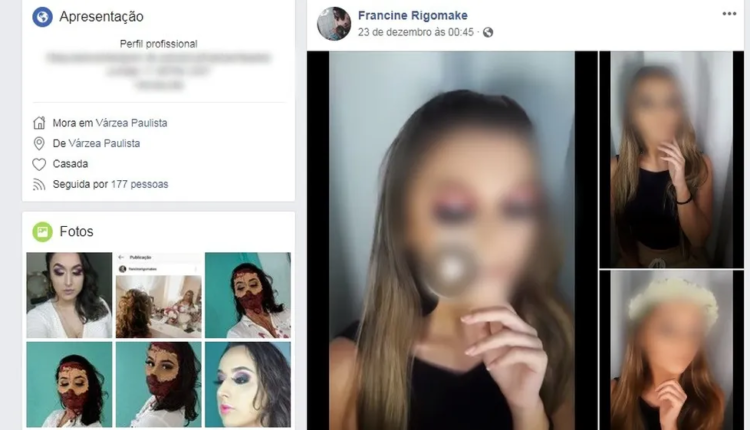The width and height of the screenshot is (750, 430).
Task: Click the house icon next to Mora em
Action: pyautogui.click(x=39, y=123)
